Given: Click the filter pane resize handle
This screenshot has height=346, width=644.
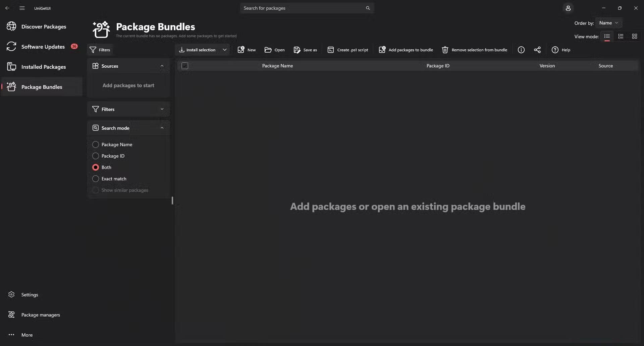Looking at the screenshot, I should 172,200.
